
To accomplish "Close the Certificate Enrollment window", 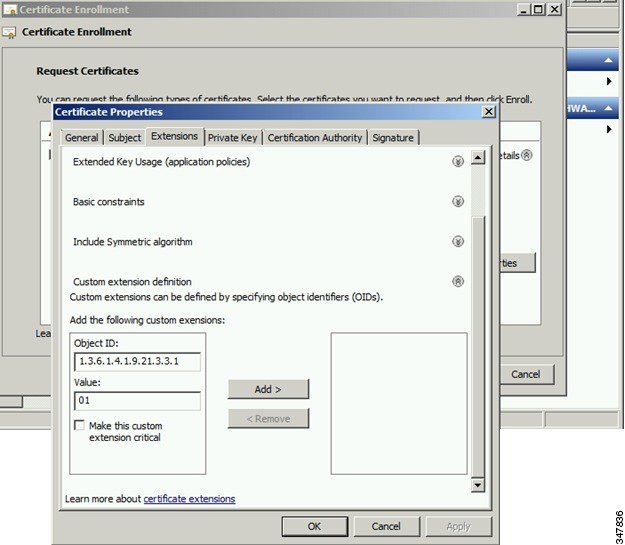I will 554,10.
